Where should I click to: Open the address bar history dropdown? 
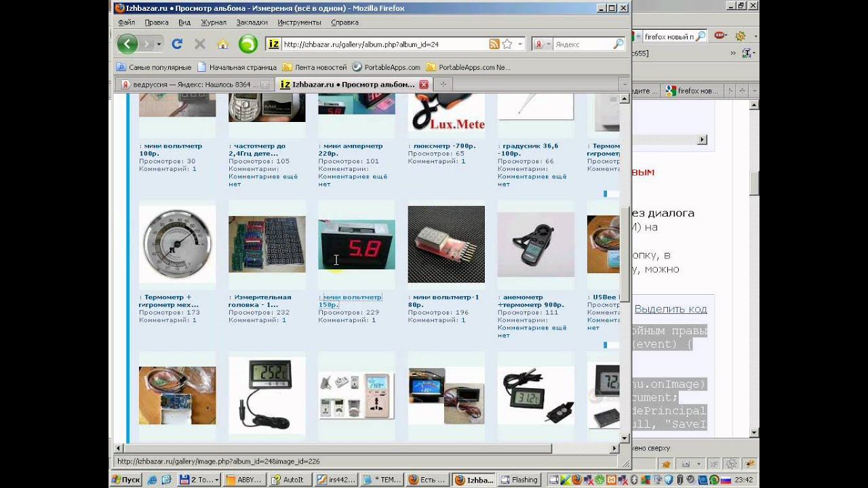pyautogui.click(x=520, y=44)
